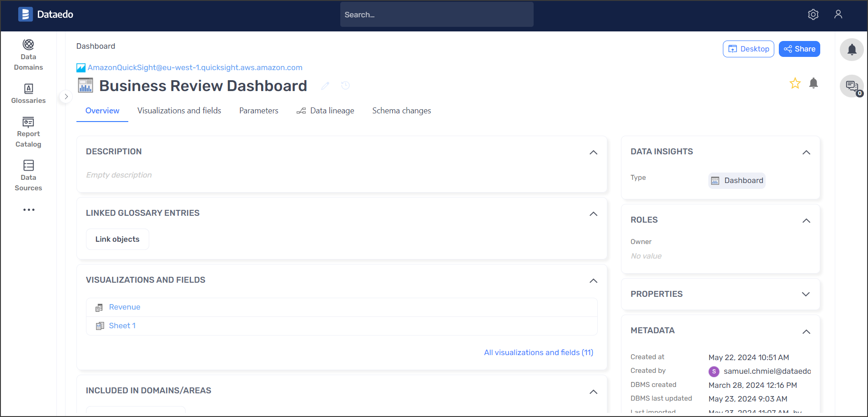Collapse the Description section
868x417 pixels.
593,153
